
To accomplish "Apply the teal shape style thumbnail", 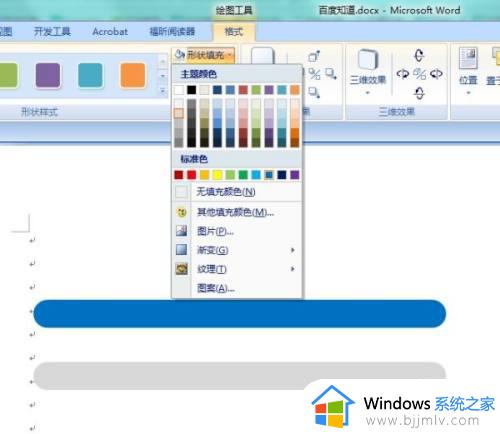I will tap(90, 75).
